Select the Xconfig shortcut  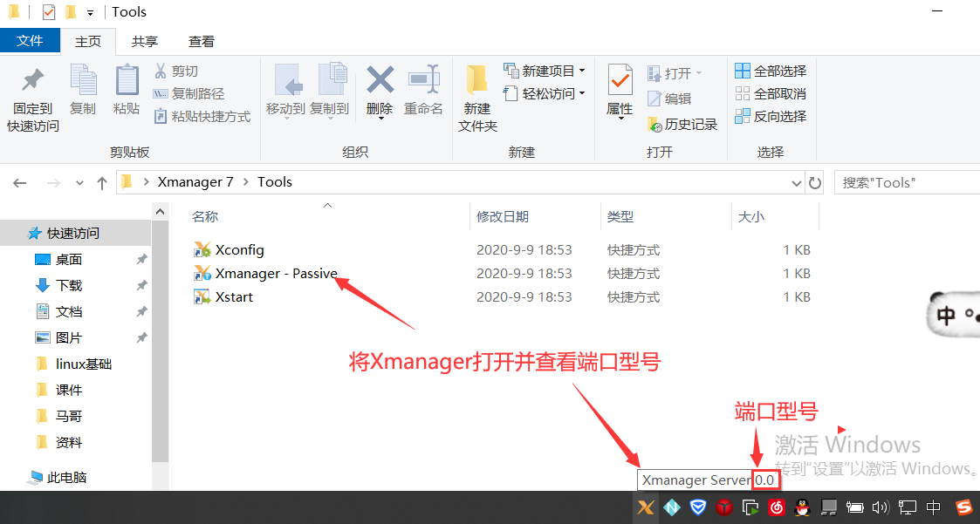pos(229,250)
